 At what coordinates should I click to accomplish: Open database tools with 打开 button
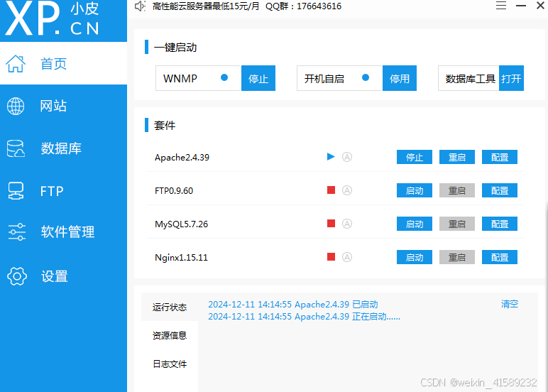(x=511, y=78)
